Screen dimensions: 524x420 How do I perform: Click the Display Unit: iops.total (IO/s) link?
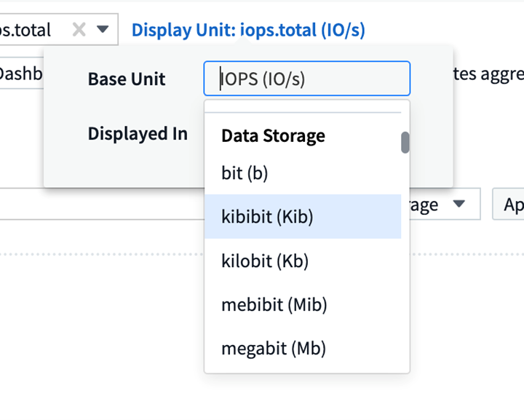coord(248,30)
